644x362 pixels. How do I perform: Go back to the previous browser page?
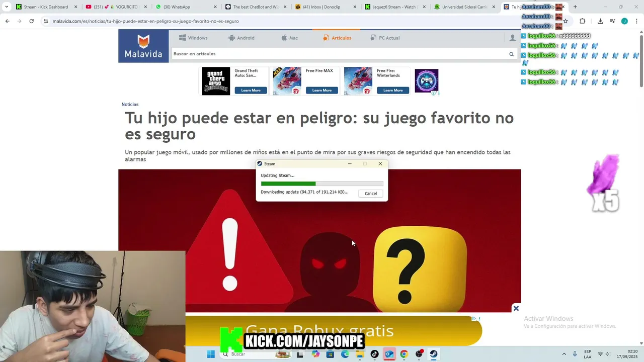point(7,21)
